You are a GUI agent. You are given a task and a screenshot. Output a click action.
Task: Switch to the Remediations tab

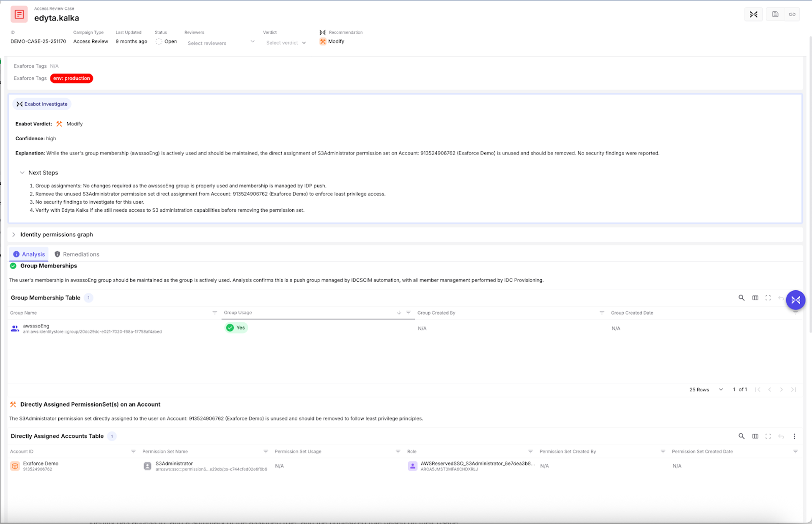pyautogui.click(x=77, y=254)
